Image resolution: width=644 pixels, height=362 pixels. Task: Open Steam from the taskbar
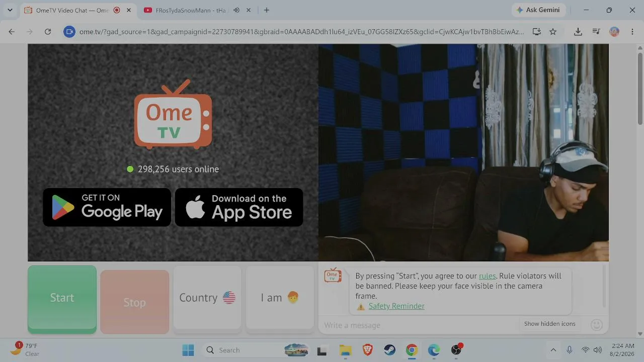click(389, 350)
